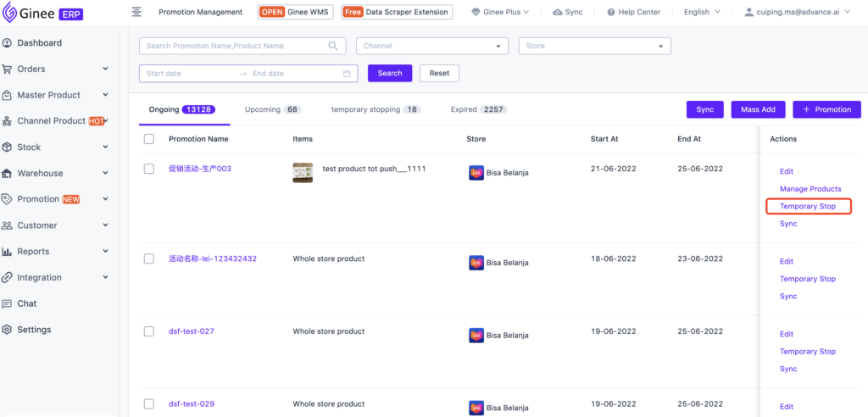Click the Channel Product hierarchy icon

pyautogui.click(x=7, y=121)
